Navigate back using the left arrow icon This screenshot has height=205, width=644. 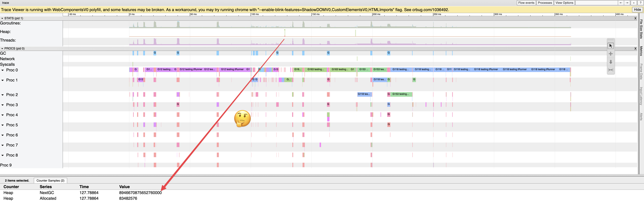621,3
